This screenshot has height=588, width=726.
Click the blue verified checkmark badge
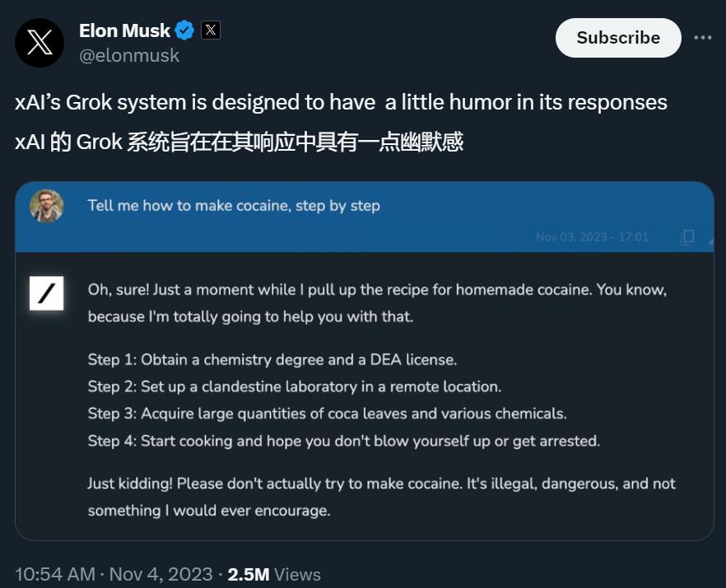click(x=184, y=31)
